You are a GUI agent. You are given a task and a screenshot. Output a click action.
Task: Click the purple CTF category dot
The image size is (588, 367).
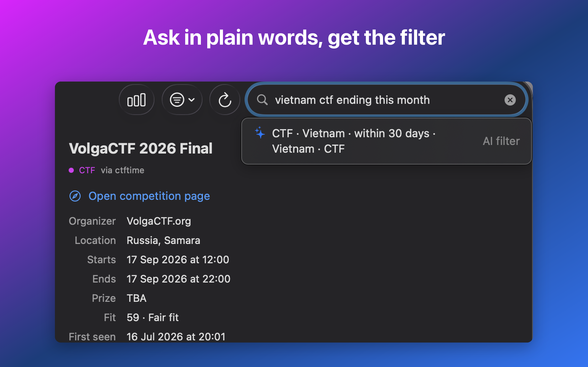71,170
